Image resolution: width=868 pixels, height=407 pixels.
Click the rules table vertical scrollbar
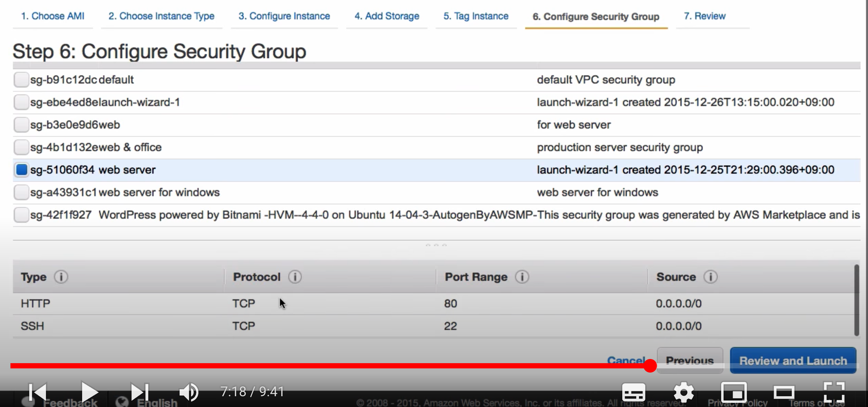[x=856, y=300]
